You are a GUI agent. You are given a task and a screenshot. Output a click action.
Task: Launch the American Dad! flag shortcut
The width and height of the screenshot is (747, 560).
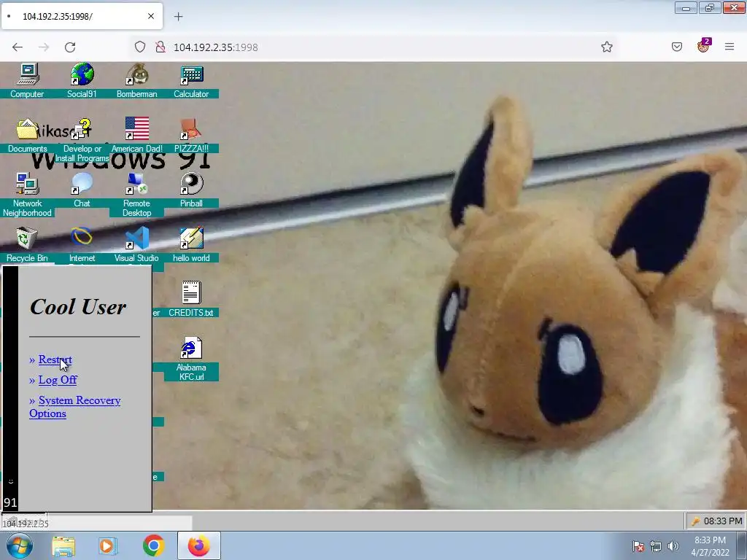point(136,134)
